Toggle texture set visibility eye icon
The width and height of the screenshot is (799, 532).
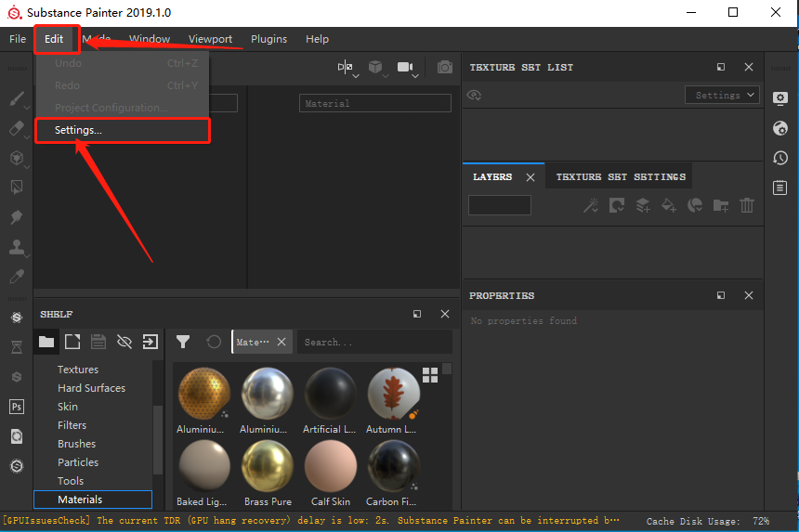coord(475,96)
